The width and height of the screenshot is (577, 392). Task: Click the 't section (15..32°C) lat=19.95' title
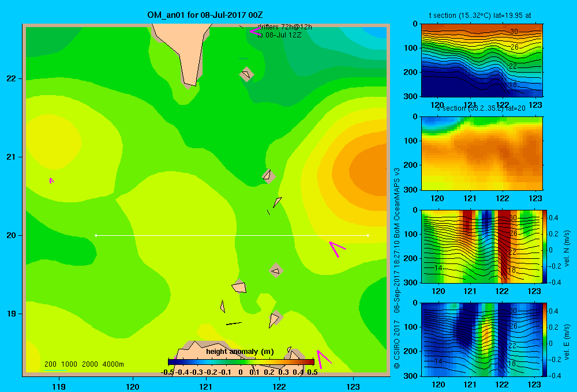(x=480, y=16)
